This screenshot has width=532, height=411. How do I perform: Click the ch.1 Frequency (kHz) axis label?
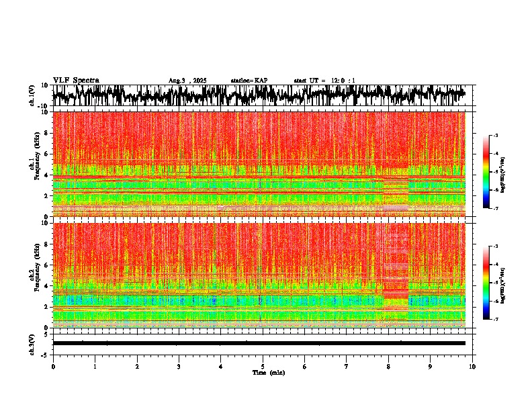tap(36, 156)
